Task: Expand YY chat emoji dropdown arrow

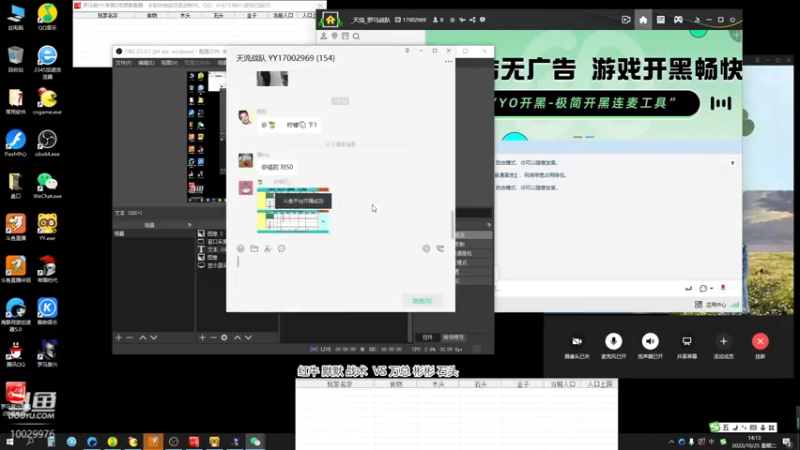Action: 711,289
